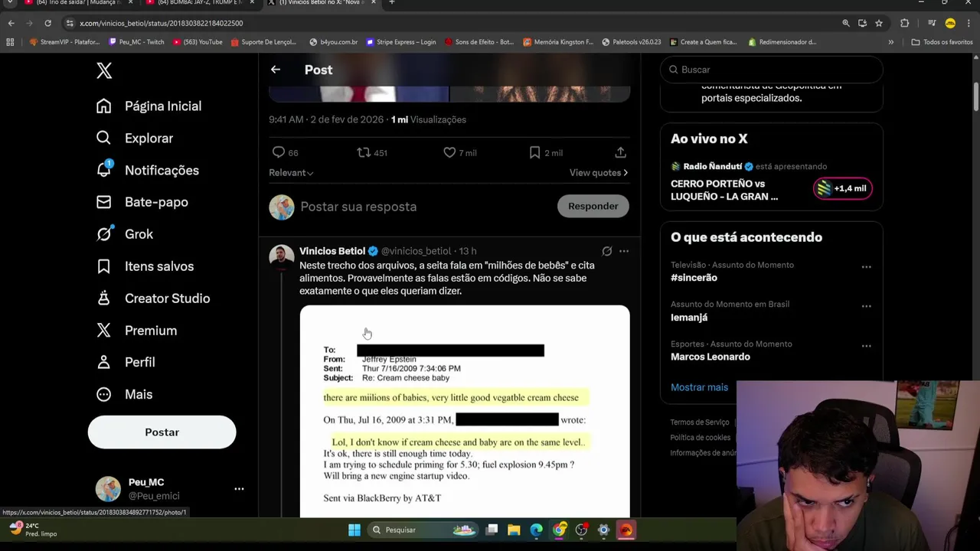Open the Mais menu

tap(125, 394)
